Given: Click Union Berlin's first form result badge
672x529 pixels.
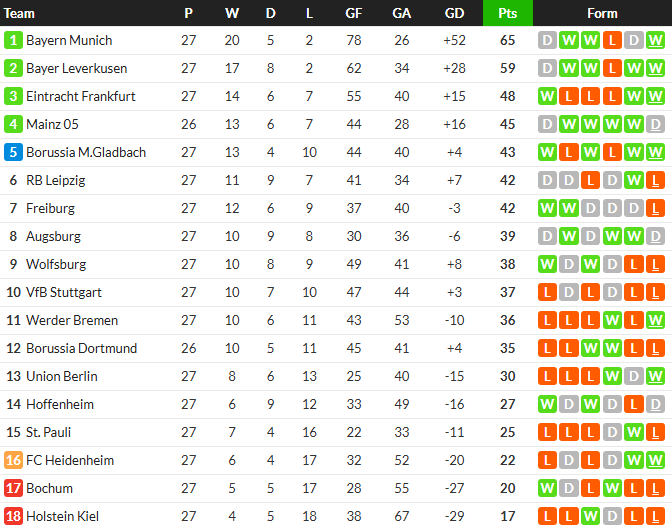Looking at the screenshot, I should [x=547, y=377].
